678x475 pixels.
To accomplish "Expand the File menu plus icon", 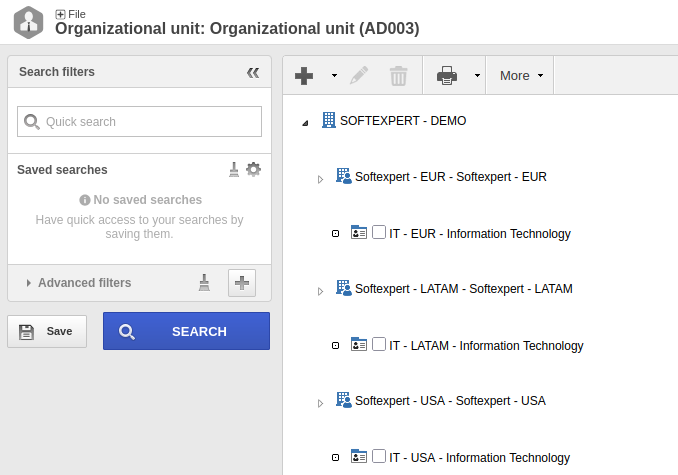I will pos(60,14).
